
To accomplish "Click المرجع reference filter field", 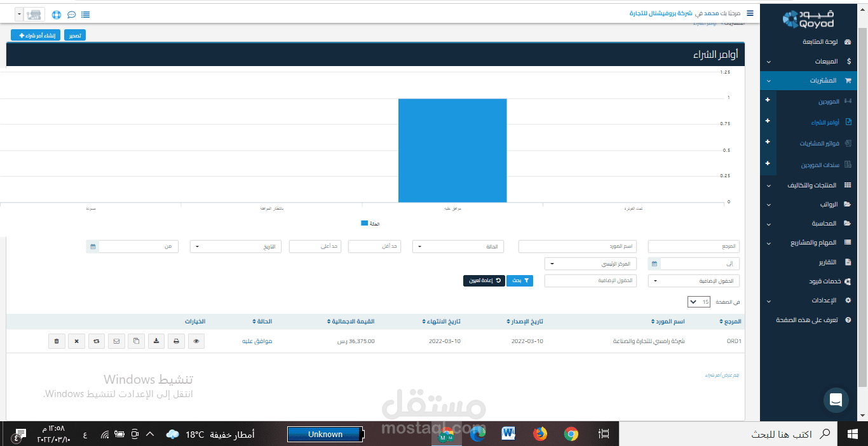I will pos(694,246).
